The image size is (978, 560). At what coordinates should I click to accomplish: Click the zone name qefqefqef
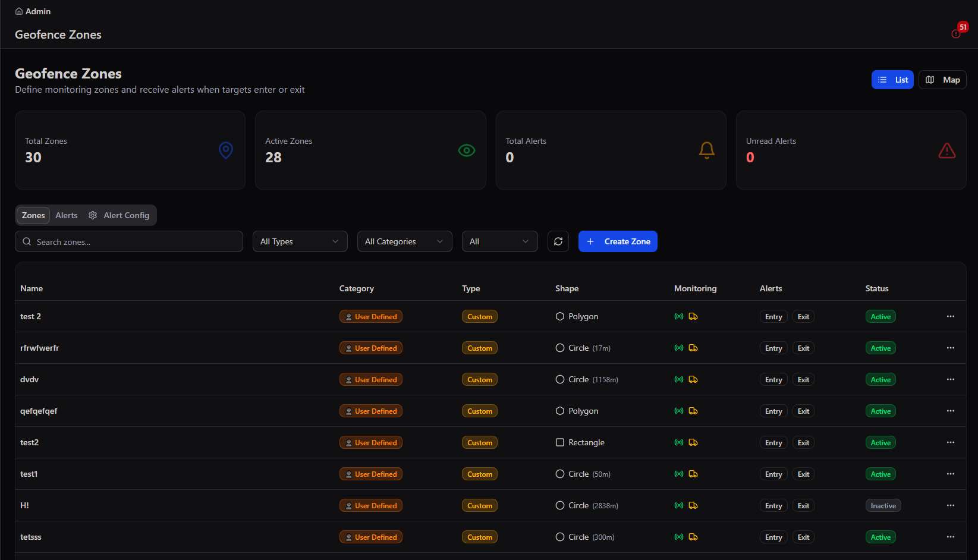tap(39, 411)
